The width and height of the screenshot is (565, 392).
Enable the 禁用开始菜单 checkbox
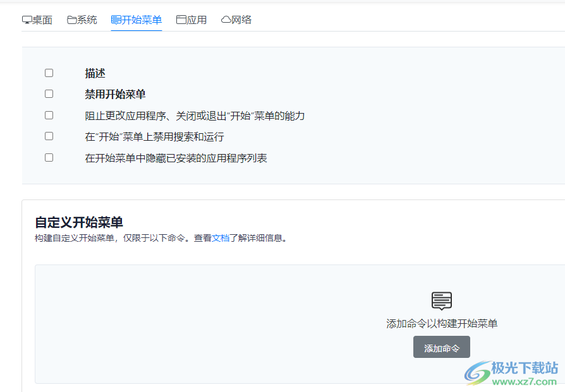click(49, 93)
